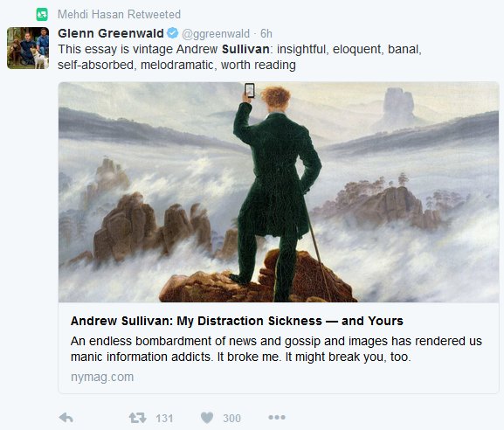
Task: Like the tweet with the heart icon
Action: click(x=207, y=418)
